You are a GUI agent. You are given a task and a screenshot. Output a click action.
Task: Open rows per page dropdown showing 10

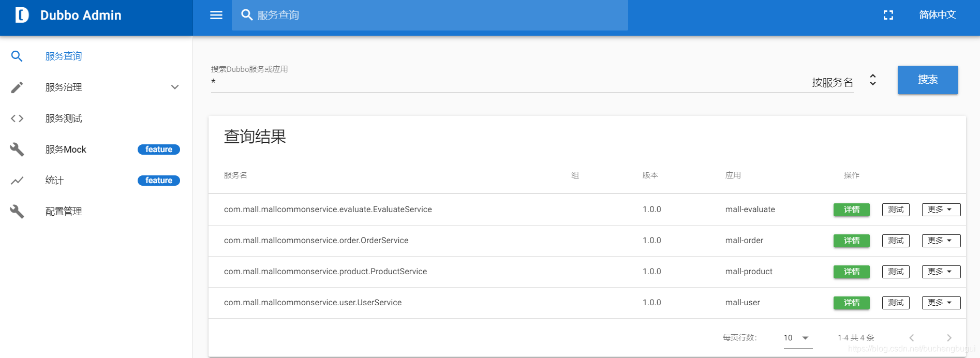[797, 338]
